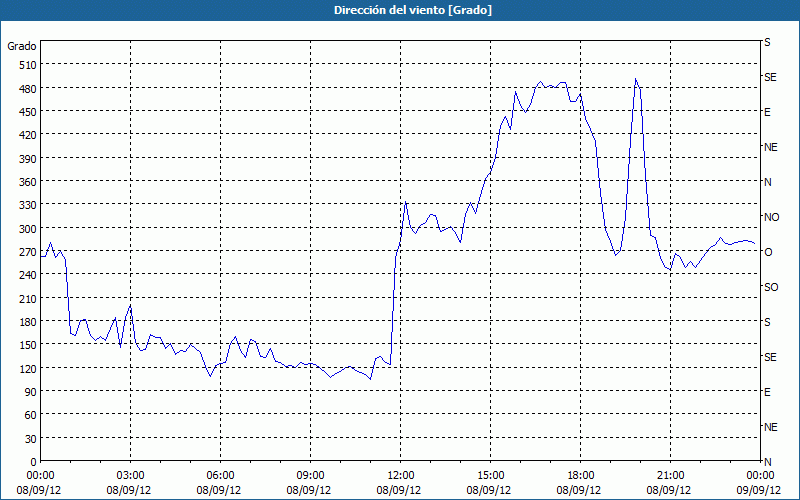
Task: Click the 'S' compass label beside the 180 gridline
Action: click(767, 322)
